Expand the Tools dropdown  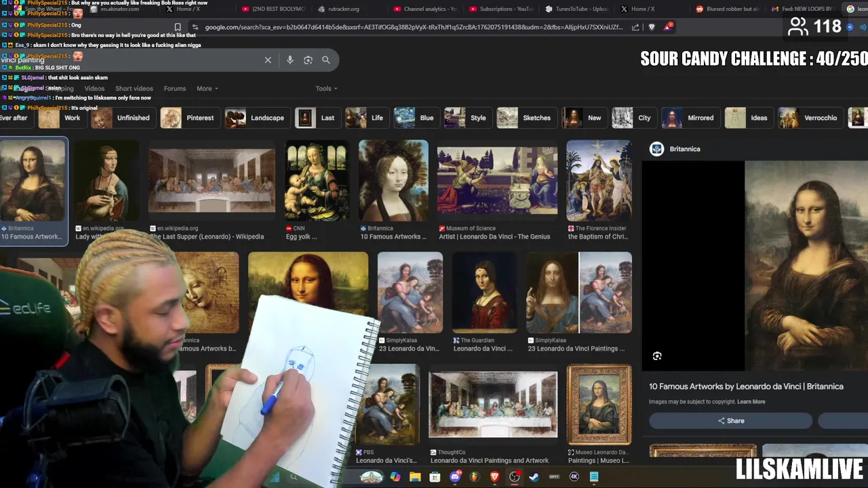326,89
